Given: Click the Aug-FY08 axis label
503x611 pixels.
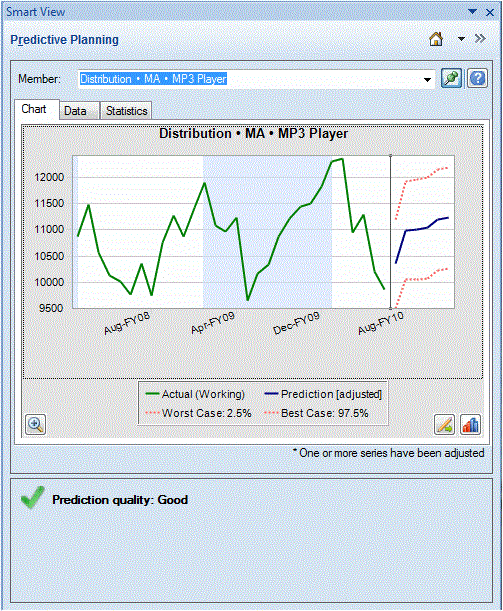Looking at the screenshot, I should point(127,323).
